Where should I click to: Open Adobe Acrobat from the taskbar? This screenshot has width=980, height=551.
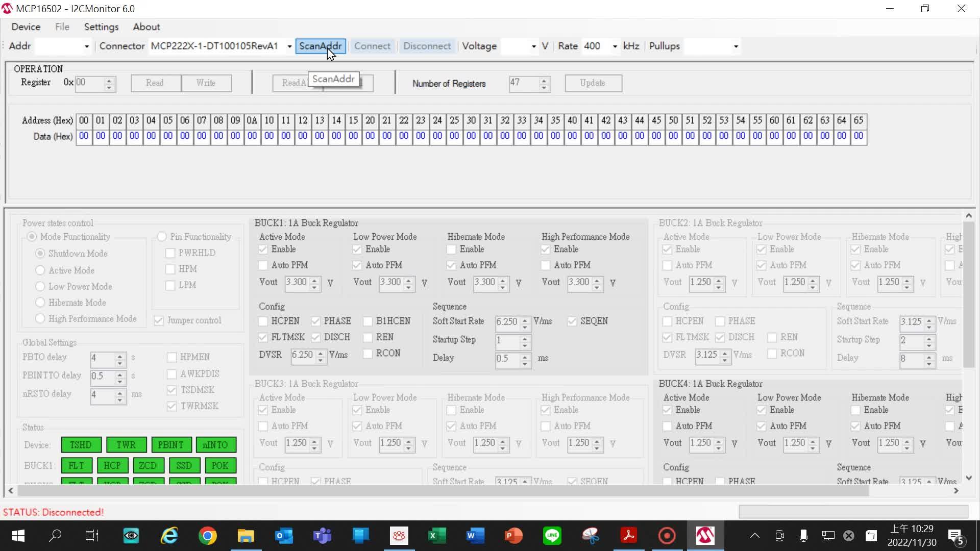628,536
